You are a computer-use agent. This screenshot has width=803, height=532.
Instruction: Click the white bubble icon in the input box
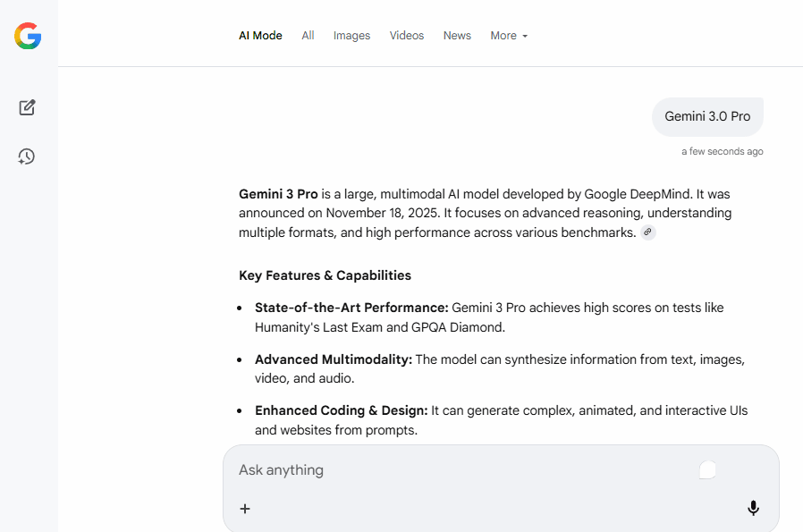[x=707, y=469]
